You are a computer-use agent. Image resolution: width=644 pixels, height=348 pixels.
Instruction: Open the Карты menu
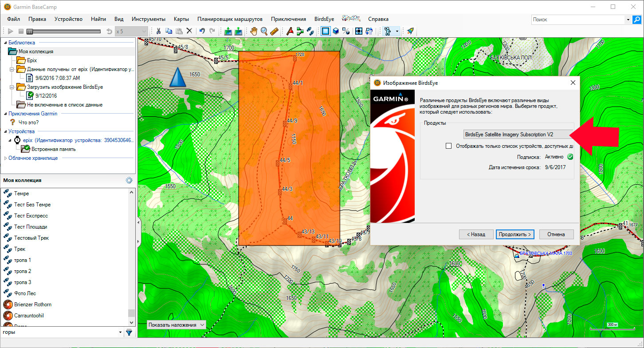tap(181, 19)
